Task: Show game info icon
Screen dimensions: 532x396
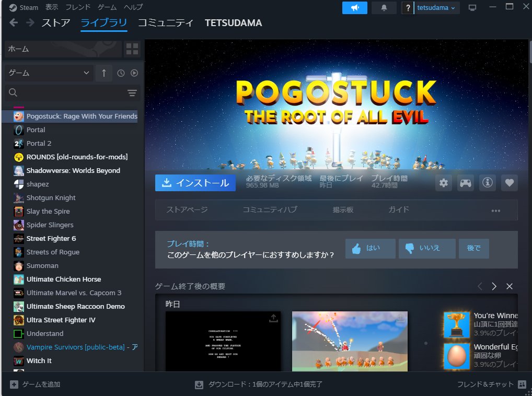Action: coord(488,183)
